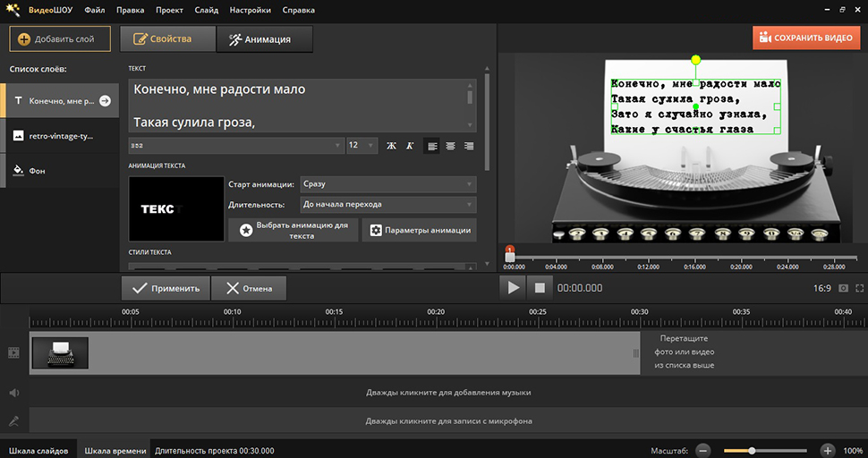This screenshot has width=868, height=458.
Task: Select the Фон background layer
Action: tap(59, 170)
